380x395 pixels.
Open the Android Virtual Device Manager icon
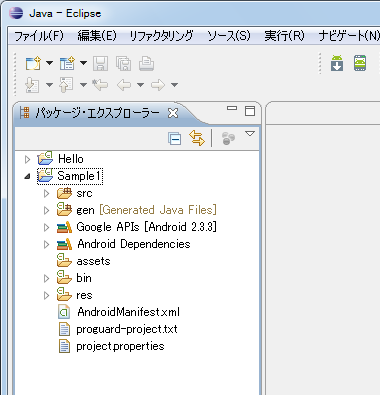tap(360, 63)
